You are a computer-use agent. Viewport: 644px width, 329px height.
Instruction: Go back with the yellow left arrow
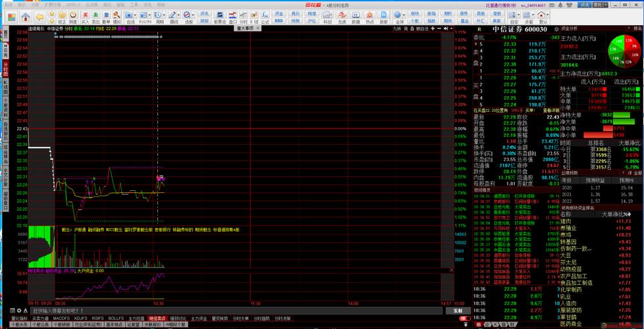pos(40,17)
